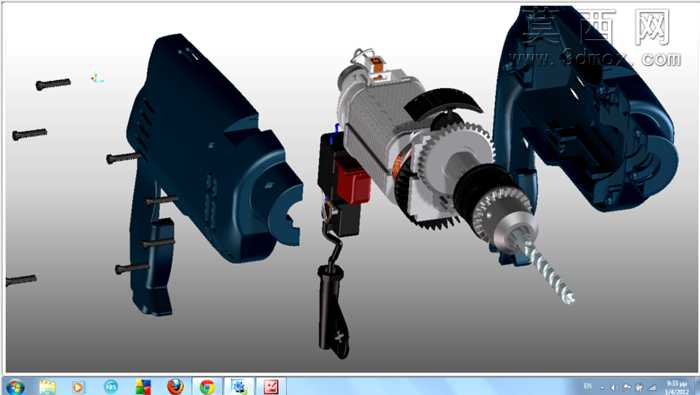
Task: Select the topmost detached screw
Action: [53, 83]
